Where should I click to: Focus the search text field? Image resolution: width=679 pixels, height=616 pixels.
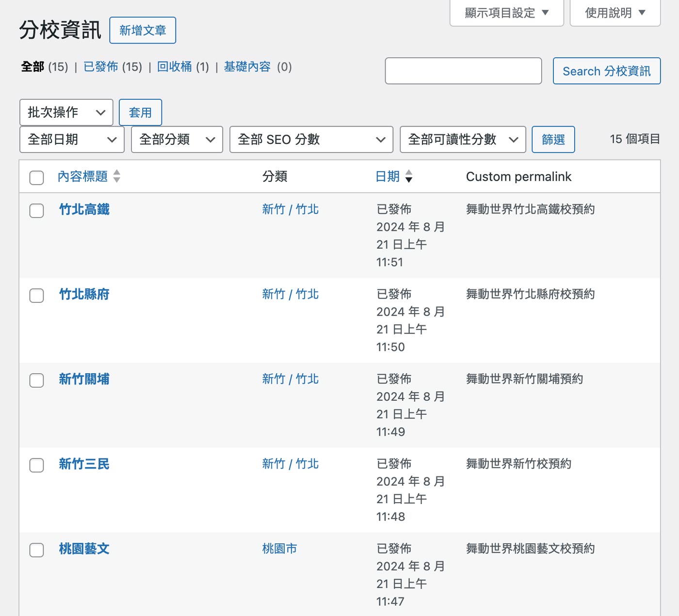(463, 71)
